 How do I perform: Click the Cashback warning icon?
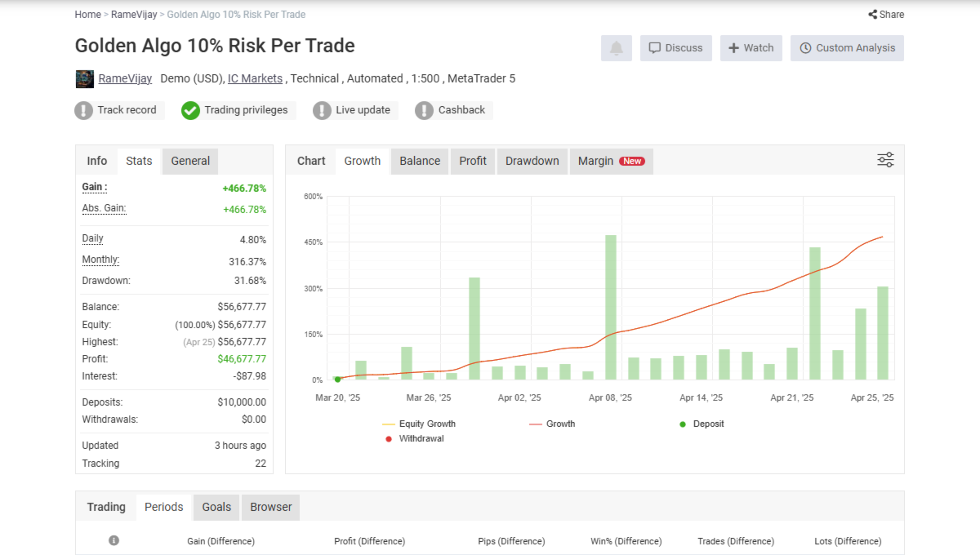424,110
